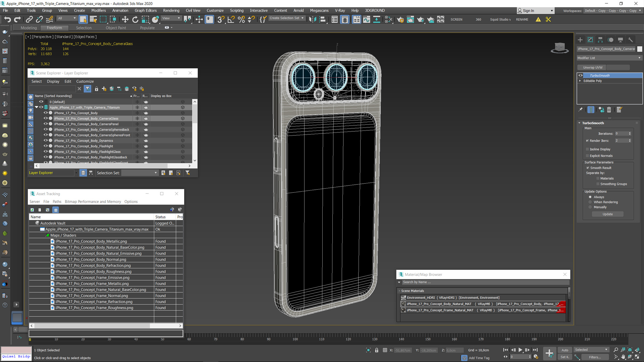Click the Refresh icon in Asset Tracking
Viewport: 644px width, 362px height.
click(32, 210)
